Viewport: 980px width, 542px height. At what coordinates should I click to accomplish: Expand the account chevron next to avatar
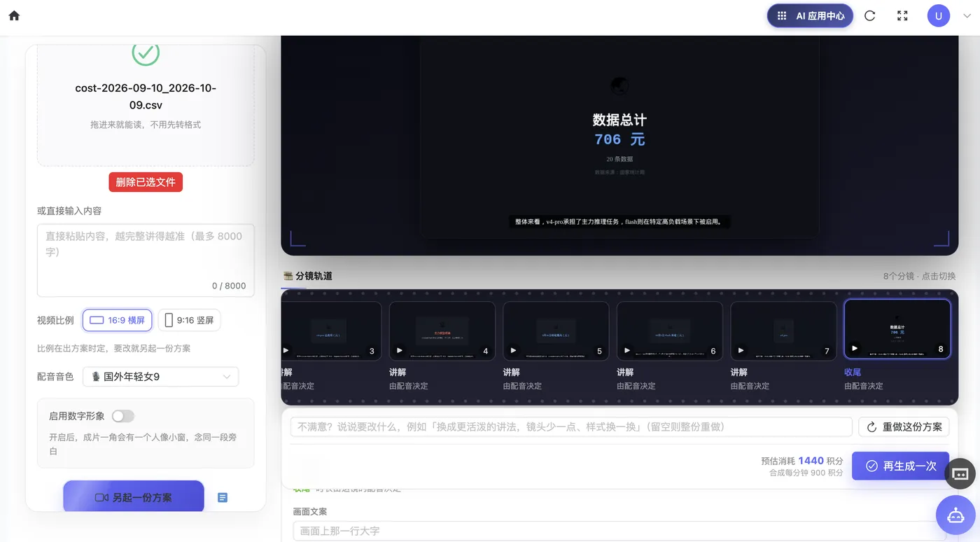(x=967, y=15)
